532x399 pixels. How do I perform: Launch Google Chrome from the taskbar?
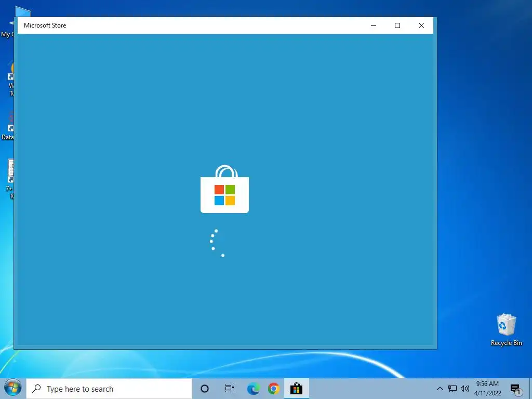[274, 389]
